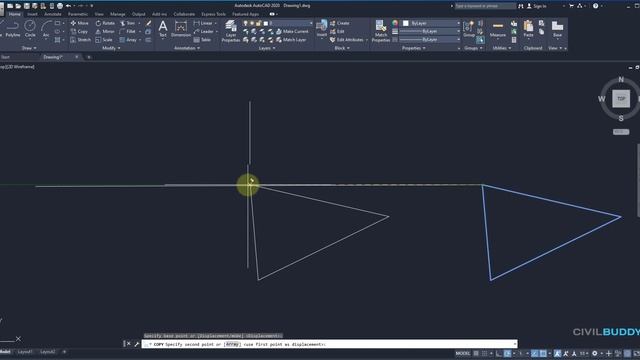Click TOP face of the ViewCube
640x360 pixels.
(x=621, y=99)
